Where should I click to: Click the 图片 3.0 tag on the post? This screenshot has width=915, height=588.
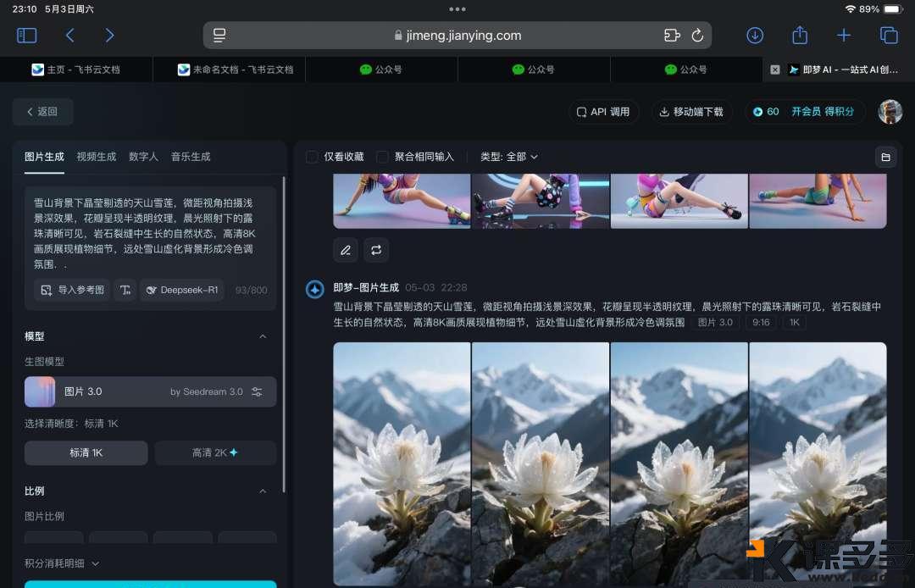pos(715,323)
